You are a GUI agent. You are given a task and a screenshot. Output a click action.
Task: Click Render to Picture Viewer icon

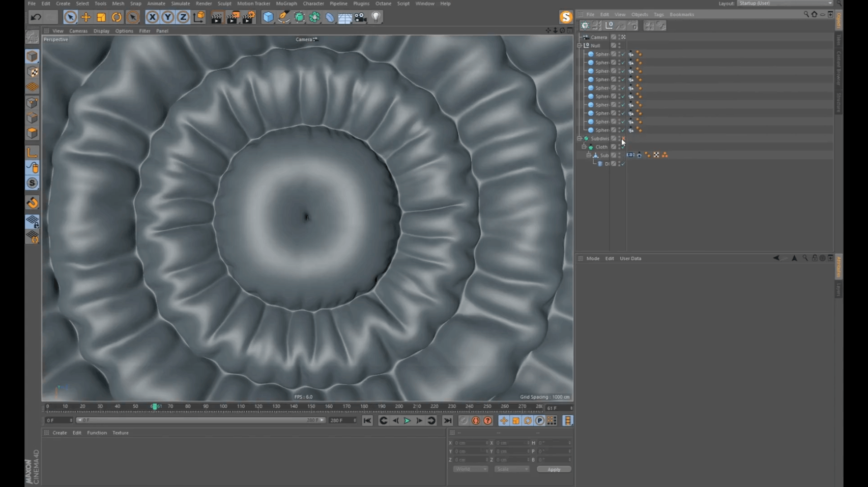[233, 17]
